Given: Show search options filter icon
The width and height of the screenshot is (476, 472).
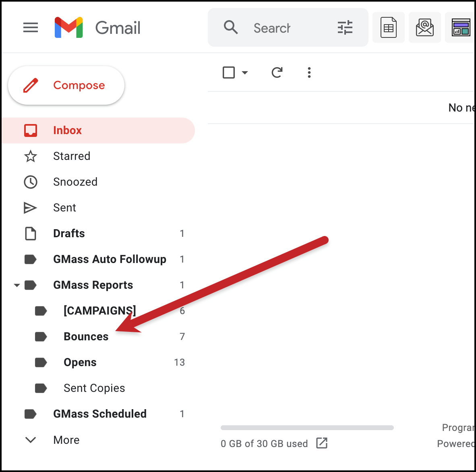Looking at the screenshot, I should tap(345, 28).
